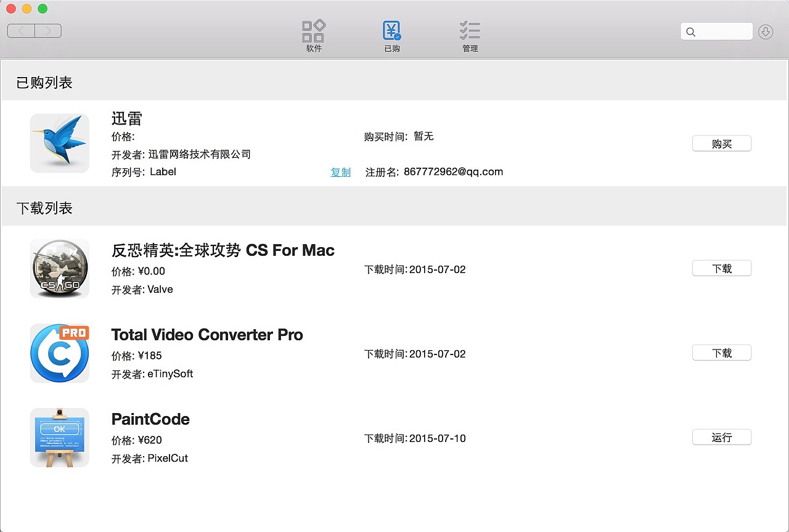Click 运行 button for PaintCode

coord(722,437)
